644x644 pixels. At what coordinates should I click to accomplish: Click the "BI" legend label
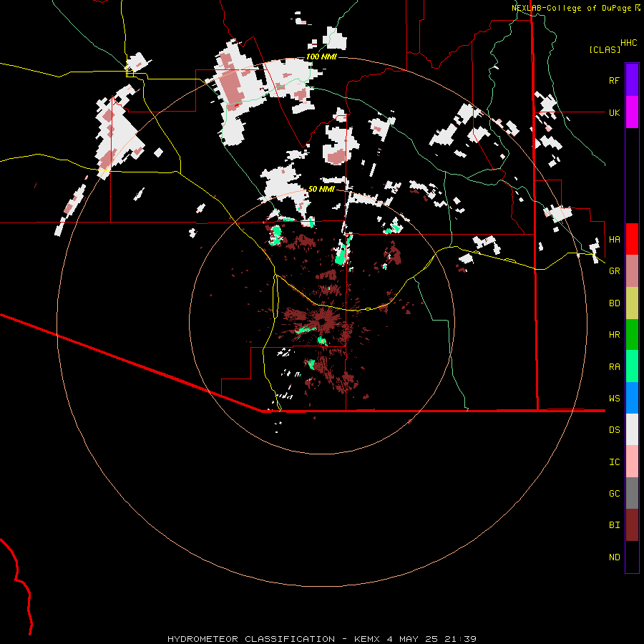click(x=614, y=525)
